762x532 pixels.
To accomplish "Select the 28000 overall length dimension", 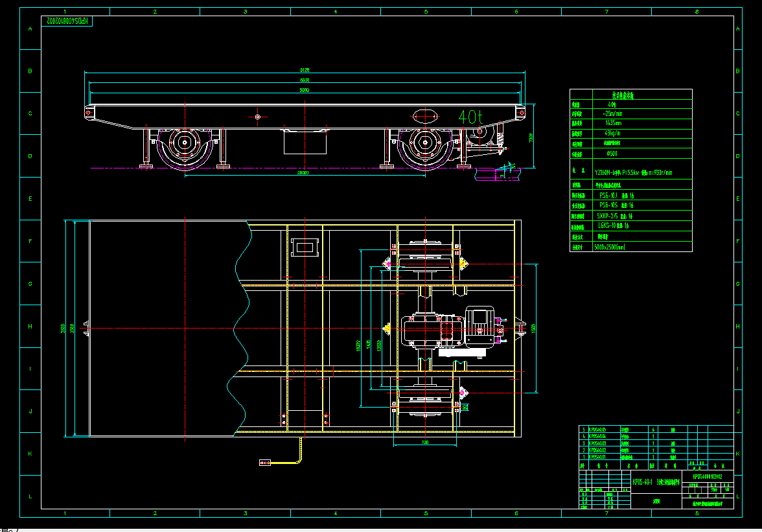I will (x=303, y=174).
